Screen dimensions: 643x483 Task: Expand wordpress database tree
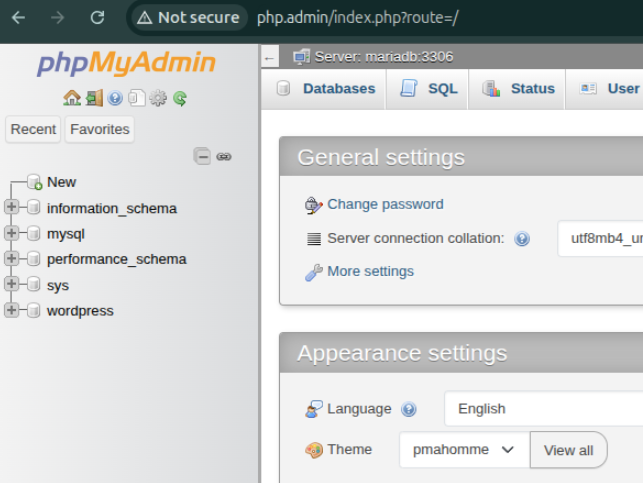[x=11, y=310]
